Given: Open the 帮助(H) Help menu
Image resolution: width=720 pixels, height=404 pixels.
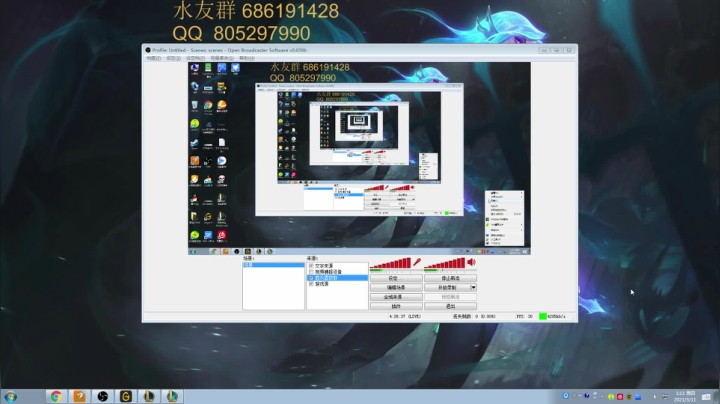Looking at the screenshot, I should click(247, 58).
